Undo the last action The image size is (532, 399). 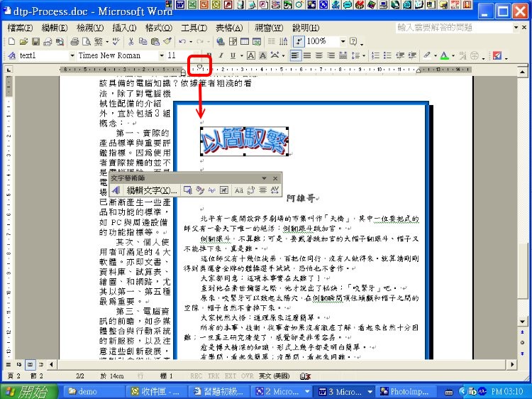182,41
